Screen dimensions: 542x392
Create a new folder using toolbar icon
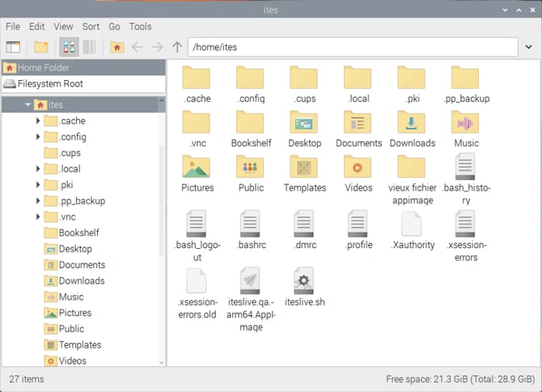click(40, 47)
